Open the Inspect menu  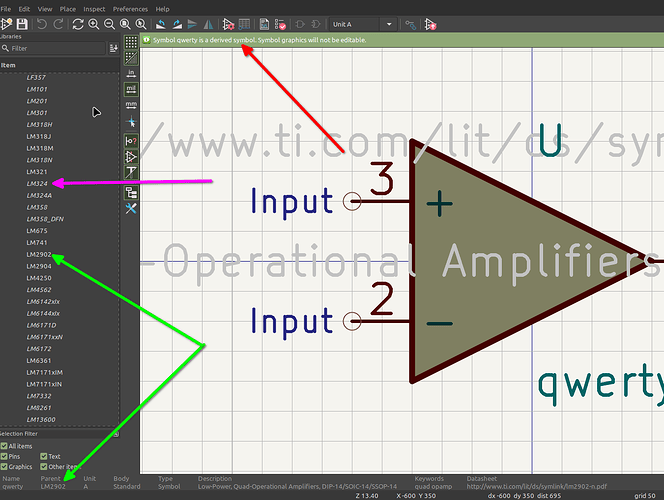[94, 8]
